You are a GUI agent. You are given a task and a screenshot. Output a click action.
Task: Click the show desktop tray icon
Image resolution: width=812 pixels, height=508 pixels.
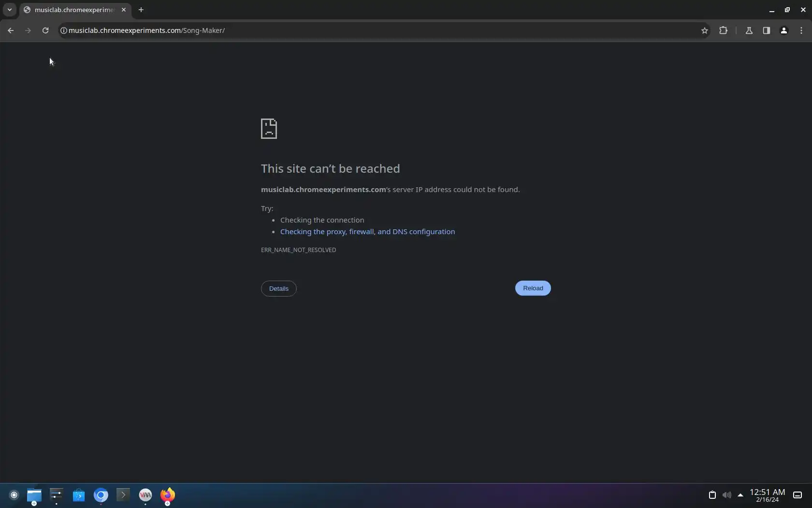797,495
